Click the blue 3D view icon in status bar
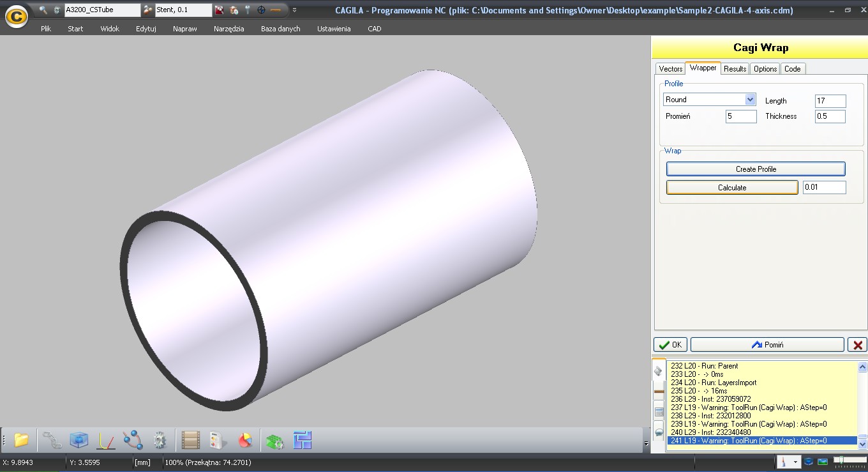Image resolution: width=868 pixels, height=472 pixels. click(809, 461)
